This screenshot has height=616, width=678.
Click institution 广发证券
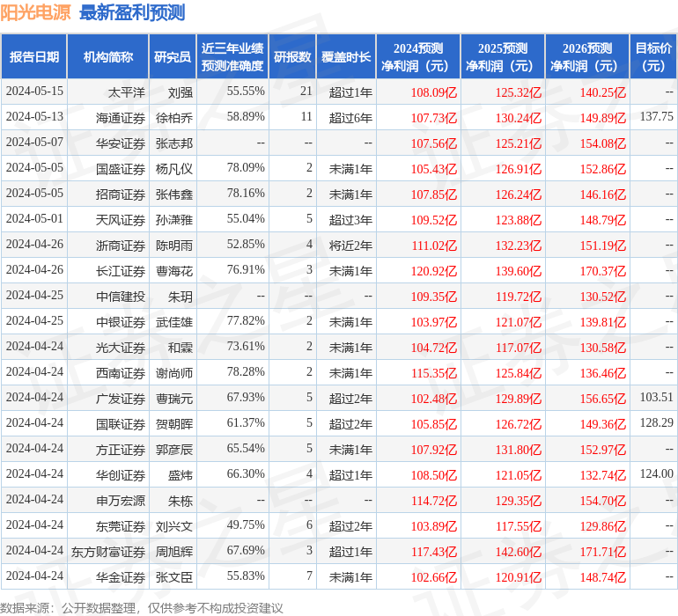pos(121,399)
